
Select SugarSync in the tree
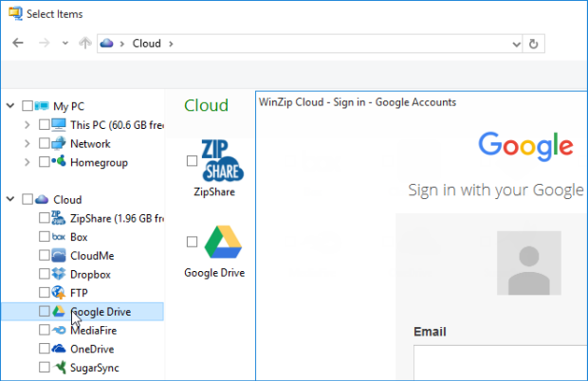(x=95, y=368)
